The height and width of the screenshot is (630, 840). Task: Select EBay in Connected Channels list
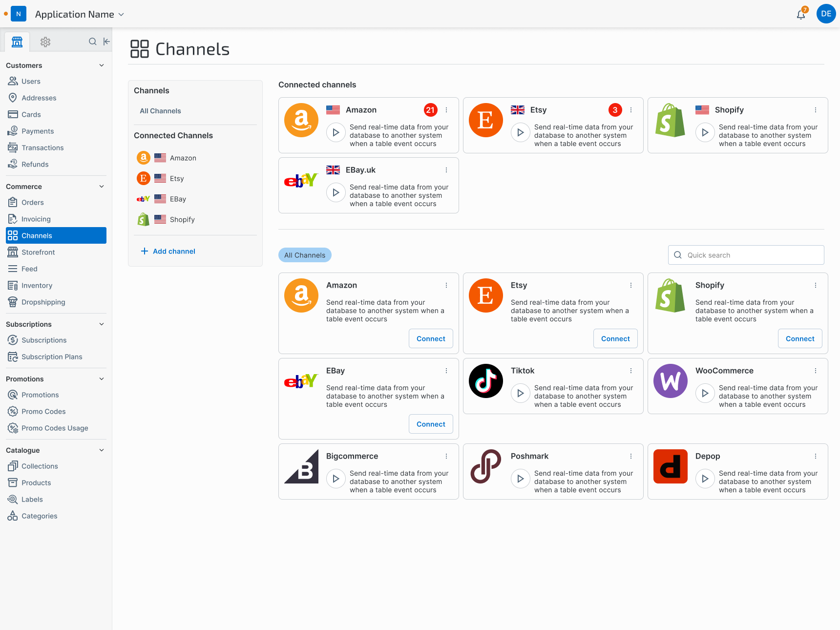tap(195, 199)
